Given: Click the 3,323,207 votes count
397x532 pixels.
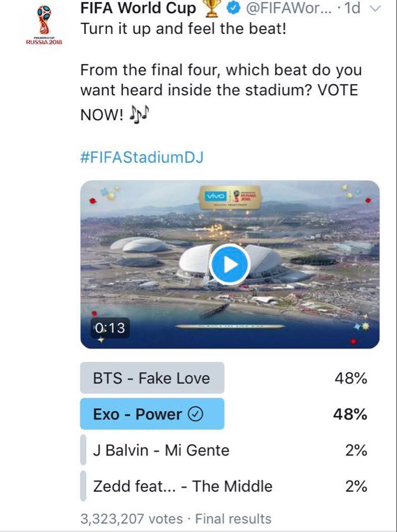Looking at the screenshot, I should point(131,519).
